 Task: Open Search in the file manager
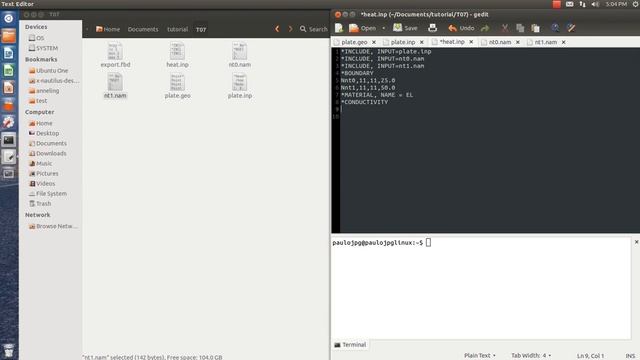(313, 29)
